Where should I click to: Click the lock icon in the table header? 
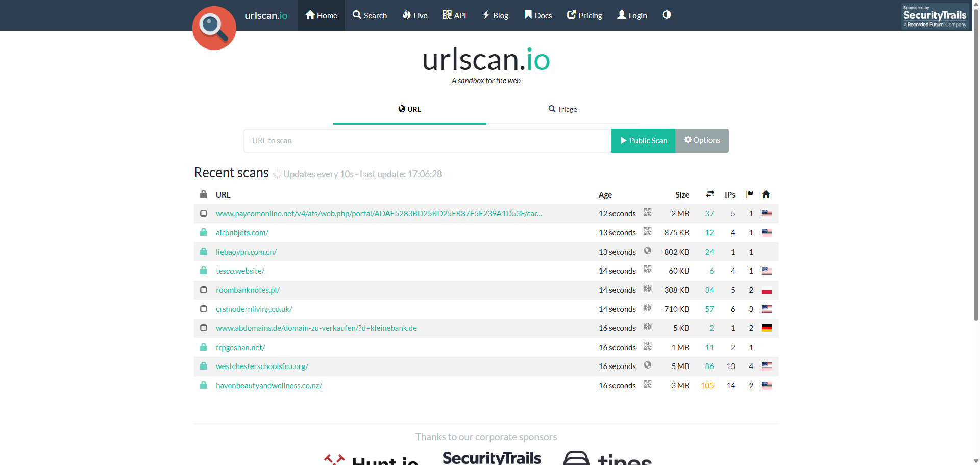click(x=204, y=194)
